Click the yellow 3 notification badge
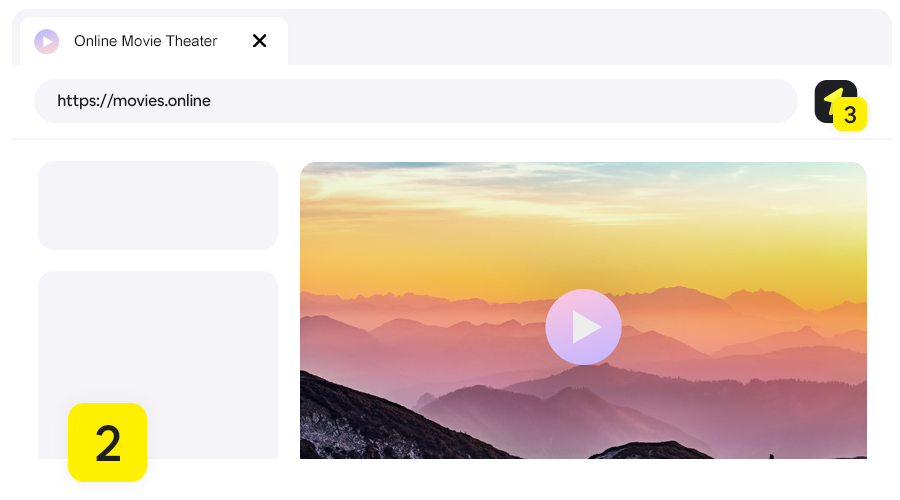 click(x=849, y=115)
